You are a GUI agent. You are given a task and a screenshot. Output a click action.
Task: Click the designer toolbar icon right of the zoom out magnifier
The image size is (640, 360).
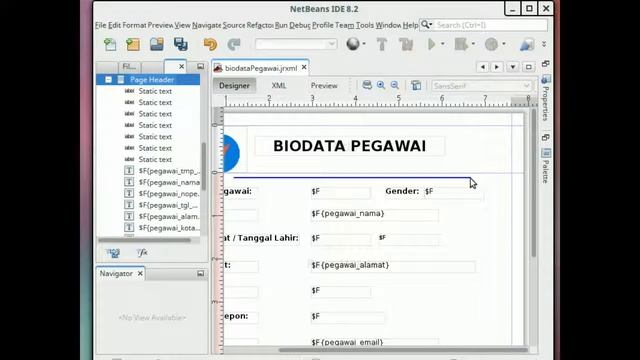coord(416,85)
